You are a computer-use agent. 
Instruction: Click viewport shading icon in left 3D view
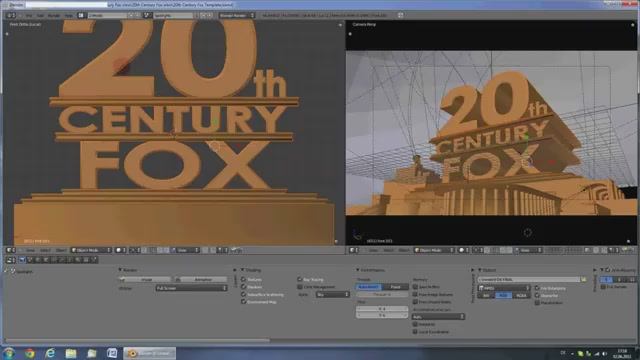point(120,250)
